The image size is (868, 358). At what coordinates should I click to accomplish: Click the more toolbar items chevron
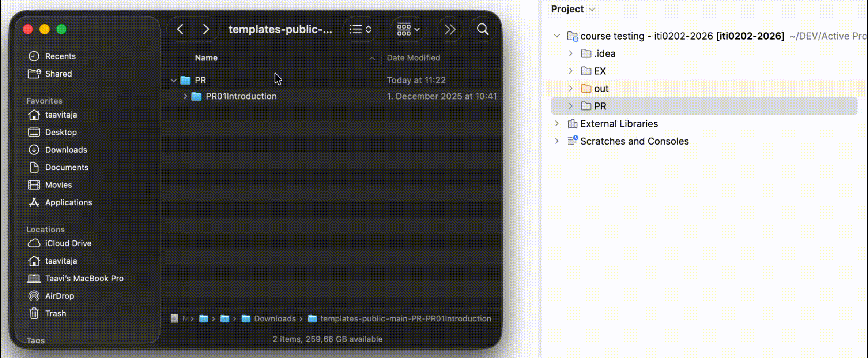tap(450, 29)
